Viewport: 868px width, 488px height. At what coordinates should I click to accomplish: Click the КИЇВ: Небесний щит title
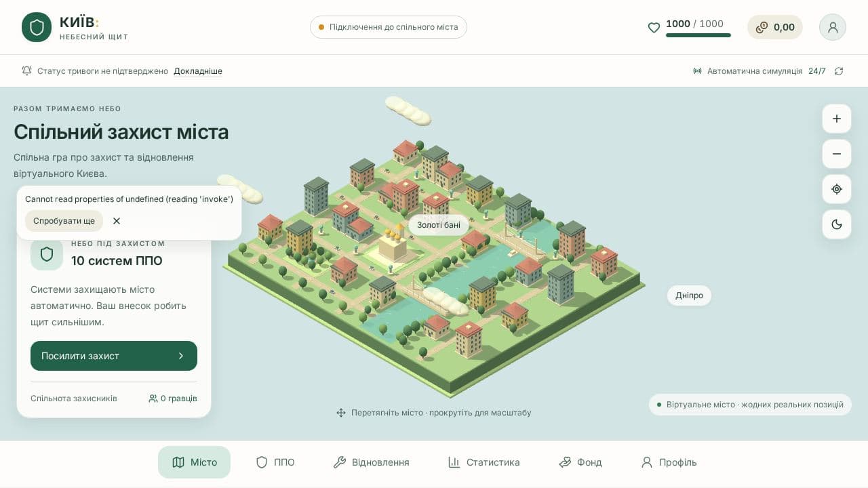coord(94,27)
